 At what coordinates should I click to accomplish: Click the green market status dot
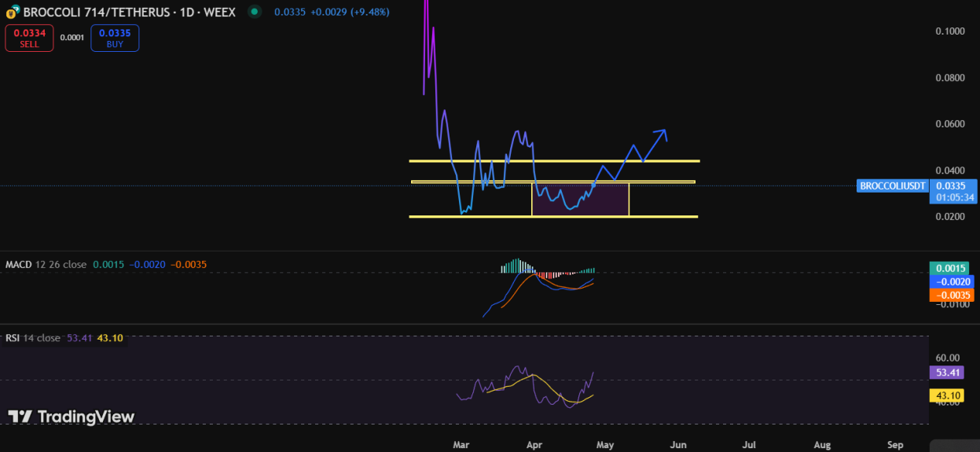click(x=254, y=12)
